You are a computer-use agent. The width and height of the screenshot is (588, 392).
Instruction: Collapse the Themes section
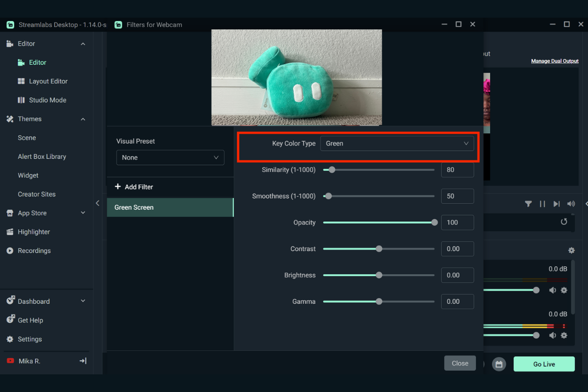pos(82,119)
